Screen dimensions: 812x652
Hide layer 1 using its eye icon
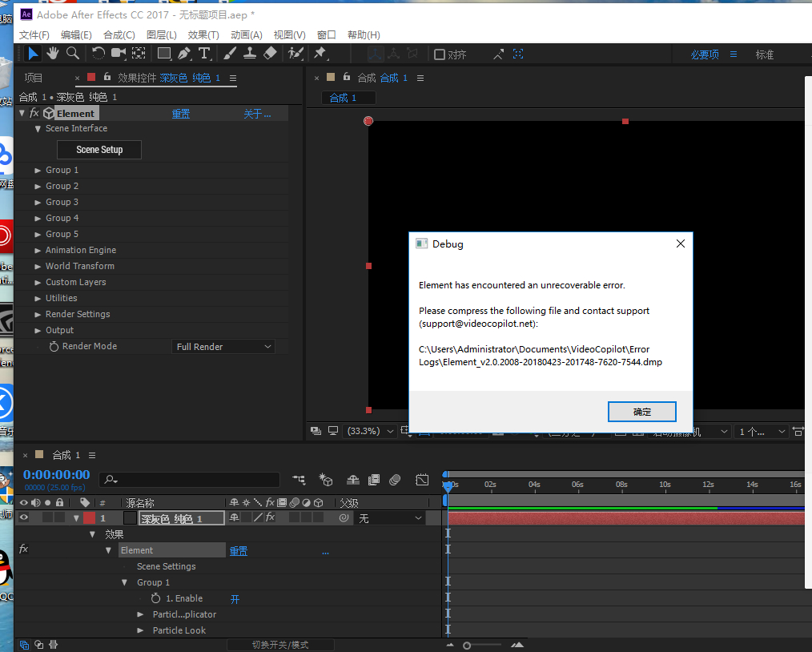click(x=23, y=518)
